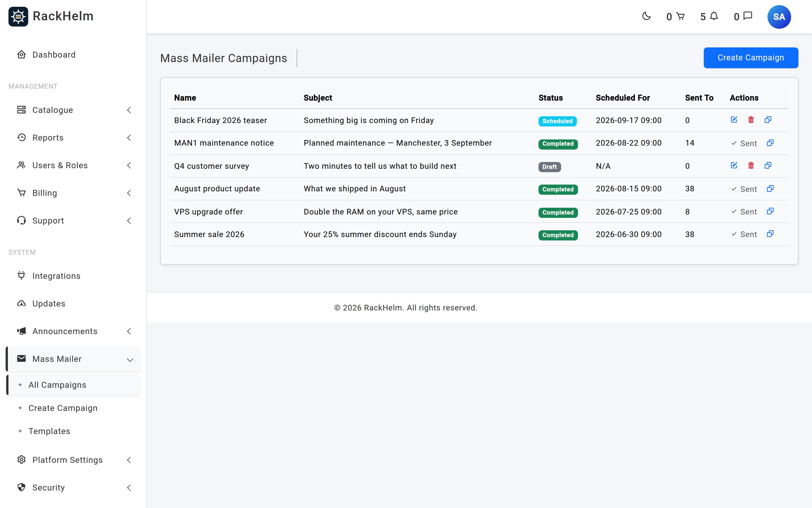Screen dimensions: 812x508
Task: Open notifications bell icon
Action: pyautogui.click(x=714, y=16)
